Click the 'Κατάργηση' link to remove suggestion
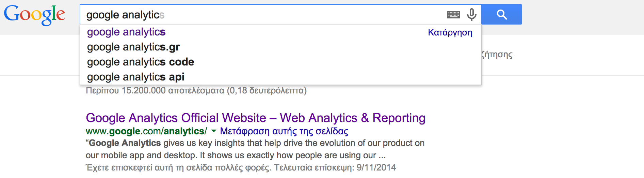Image resolution: width=644 pixels, height=178 pixels. [x=450, y=33]
